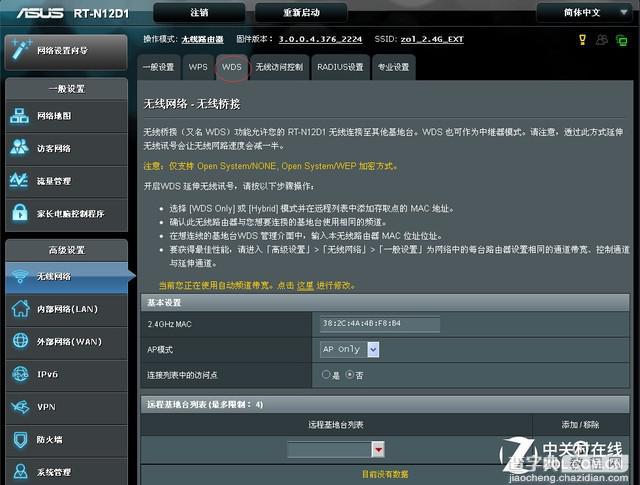Click the SSID zol_2.4G_EXT link
640x485 pixels.
tap(432, 40)
